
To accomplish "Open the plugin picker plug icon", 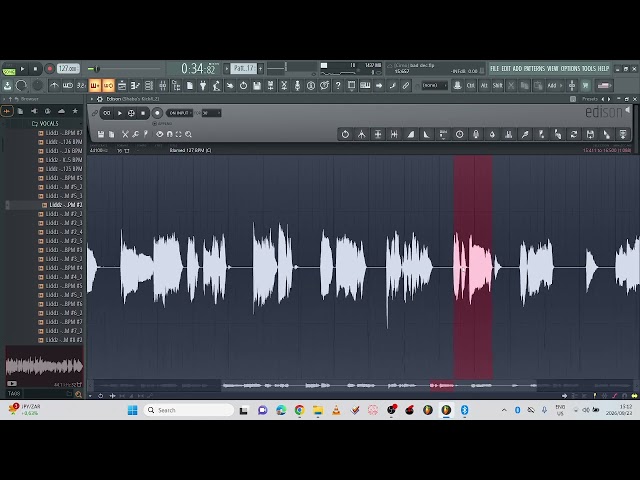I will (x=203, y=86).
